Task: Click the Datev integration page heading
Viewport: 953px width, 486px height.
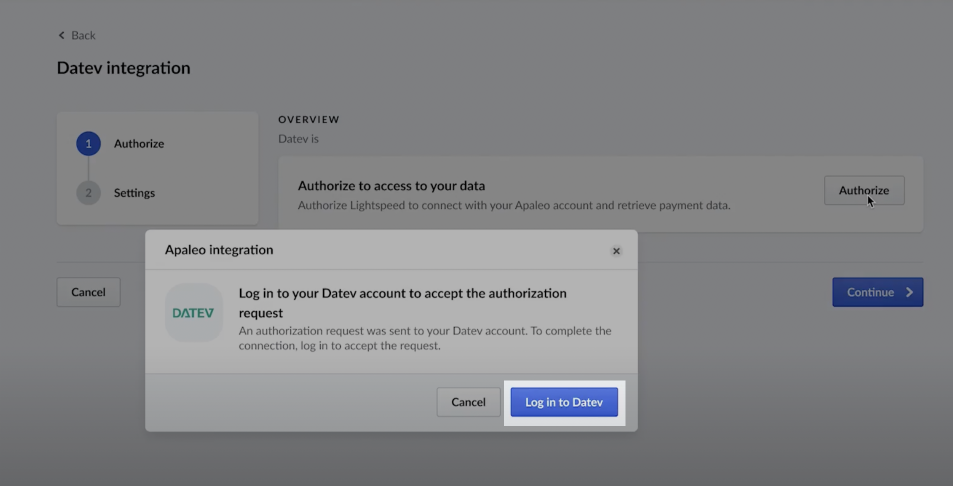Action: 123,68
